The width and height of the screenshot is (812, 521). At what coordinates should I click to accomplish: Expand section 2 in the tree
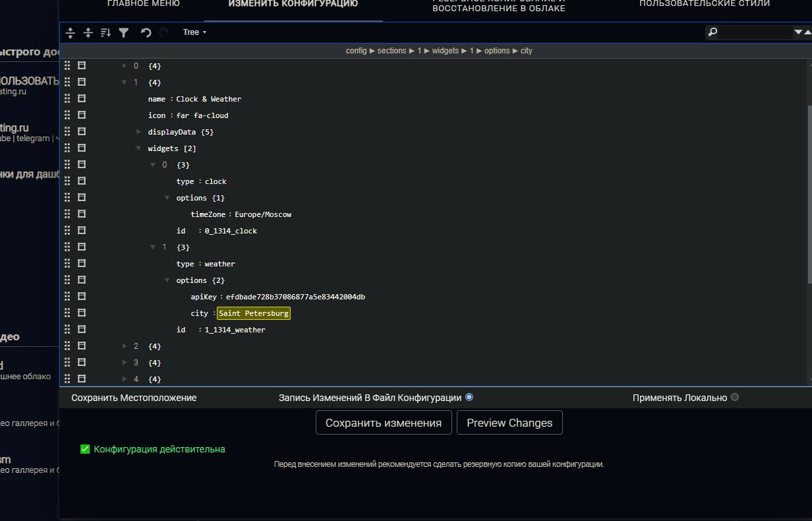click(125, 346)
